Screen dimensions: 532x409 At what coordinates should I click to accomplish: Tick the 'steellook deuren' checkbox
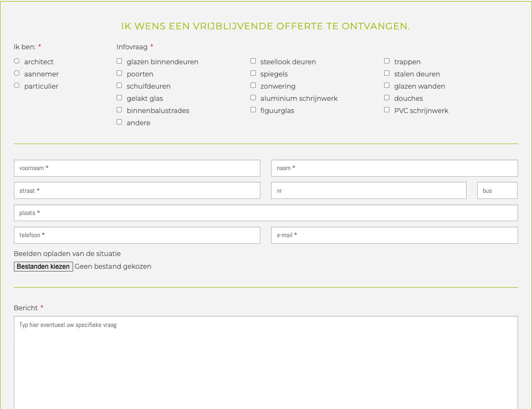point(253,61)
